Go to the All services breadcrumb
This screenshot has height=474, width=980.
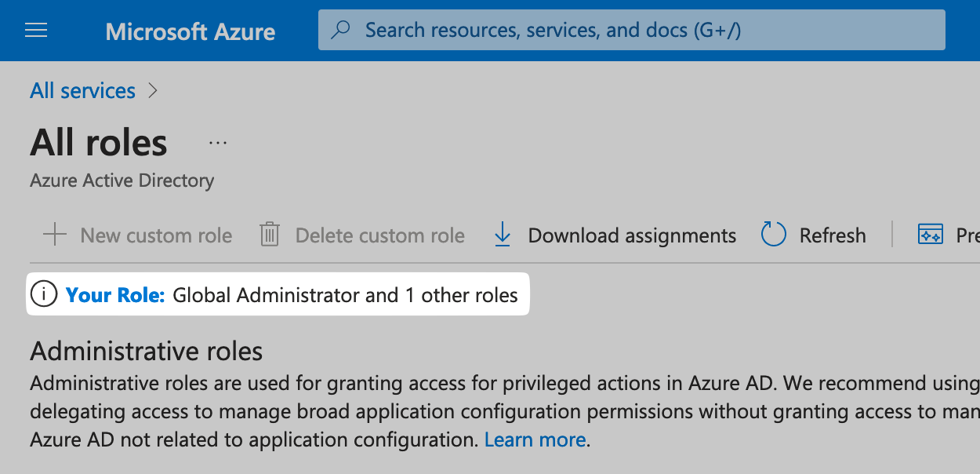(82, 91)
